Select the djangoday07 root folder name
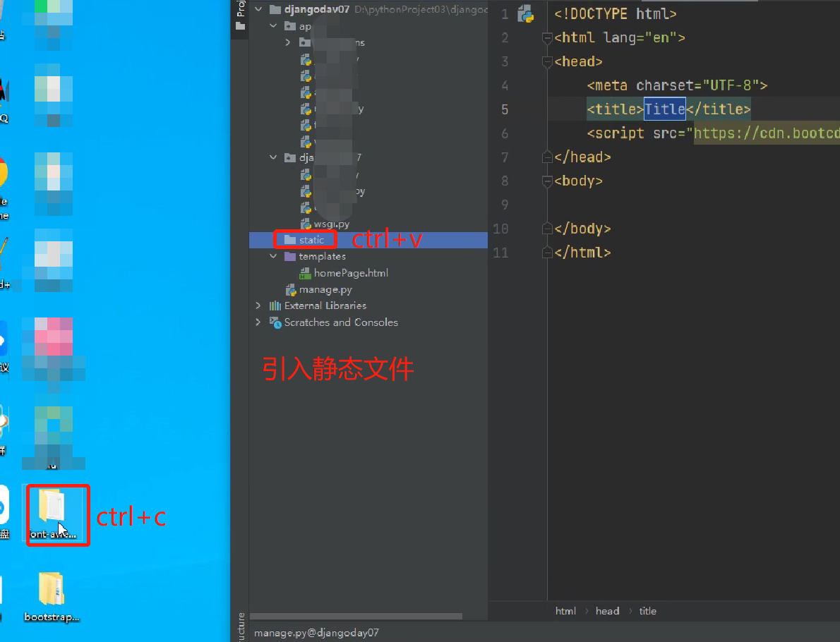Viewport: 840px width, 642px height. [x=317, y=9]
